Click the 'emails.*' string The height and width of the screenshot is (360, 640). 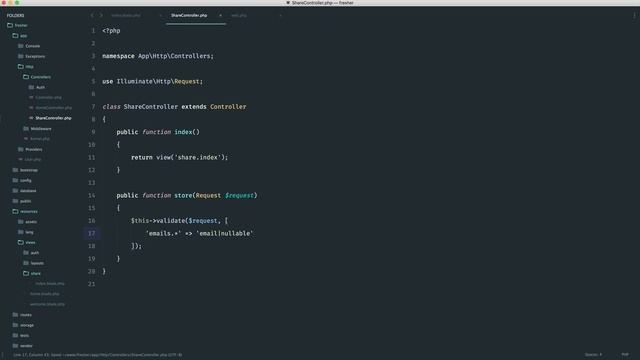click(x=163, y=233)
